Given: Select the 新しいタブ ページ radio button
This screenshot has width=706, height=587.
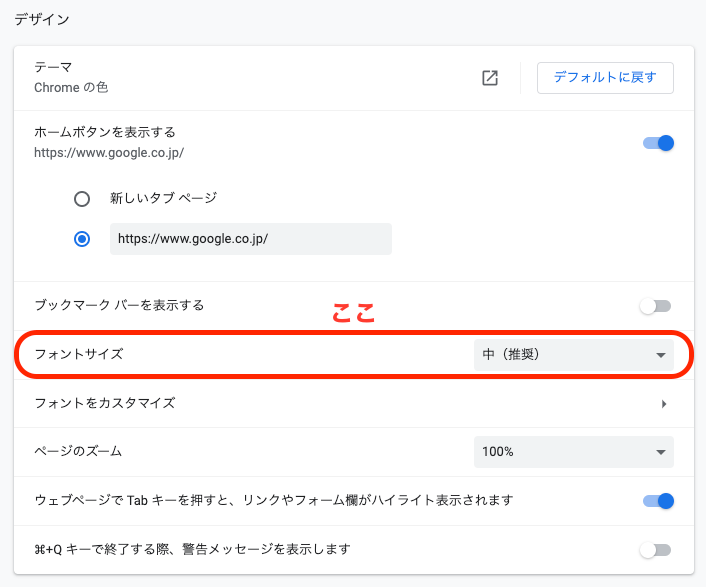Looking at the screenshot, I should coord(82,199).
